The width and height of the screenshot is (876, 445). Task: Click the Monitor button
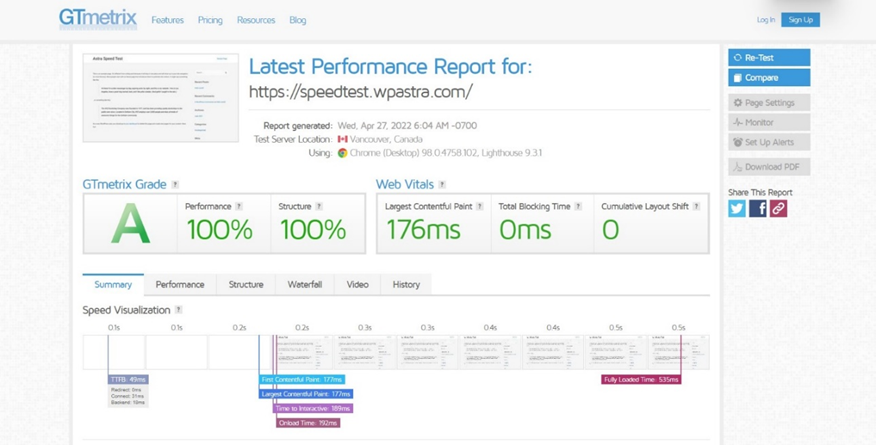pos(769,122)
